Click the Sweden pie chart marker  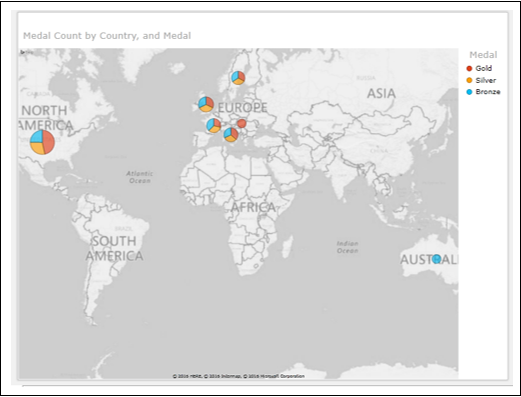click(x=238, y=78)
